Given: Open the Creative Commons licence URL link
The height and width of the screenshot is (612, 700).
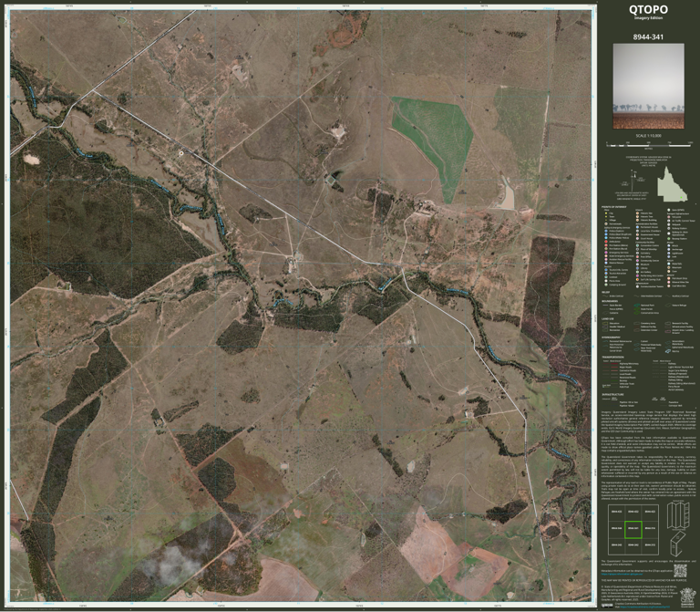Looking at the screenshot, I should click(x=645, y=607).
